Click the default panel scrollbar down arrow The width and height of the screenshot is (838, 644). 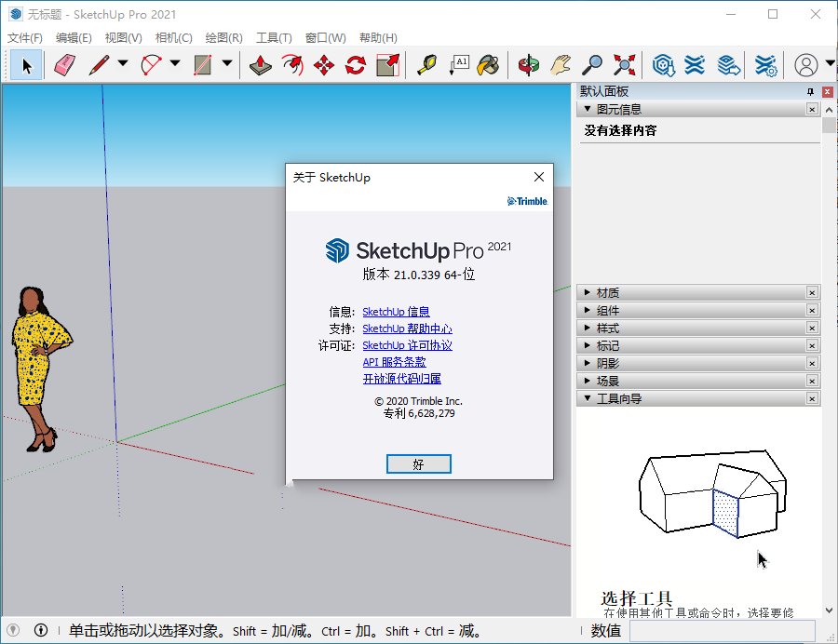(x=829, y=610)
